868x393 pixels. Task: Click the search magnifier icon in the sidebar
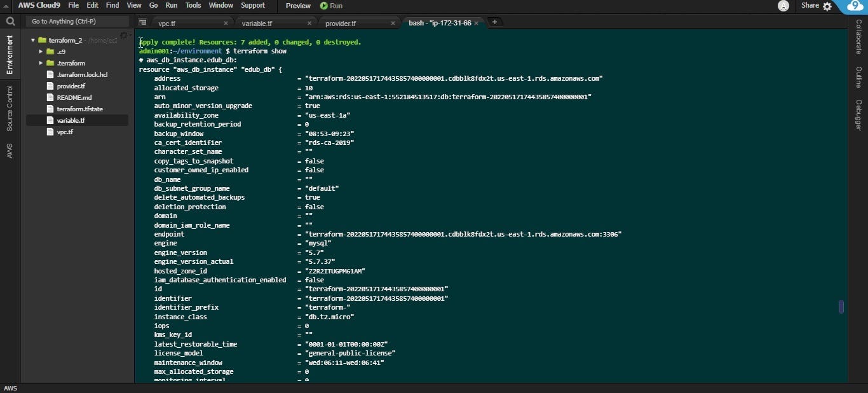[10, 22]
